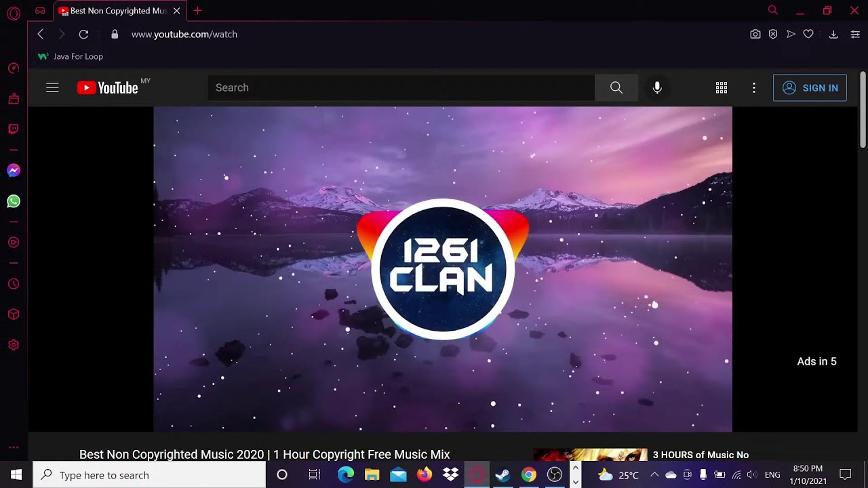Image resolution: width=868 pixels, height=488 pixels.
Task: Open browser downloads icon
Action: pyautogui.click(x=833, y=34)
